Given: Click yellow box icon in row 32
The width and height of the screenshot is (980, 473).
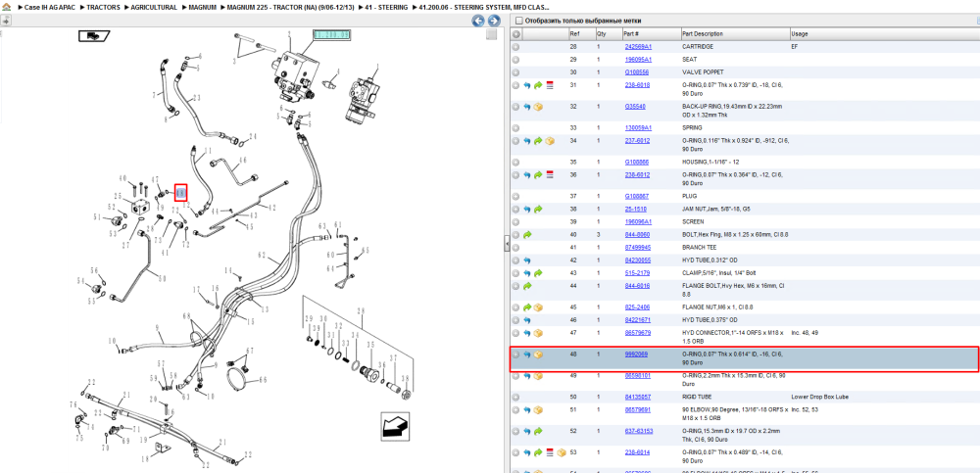Looking at the screenshot, I should [x=538, y=107].
